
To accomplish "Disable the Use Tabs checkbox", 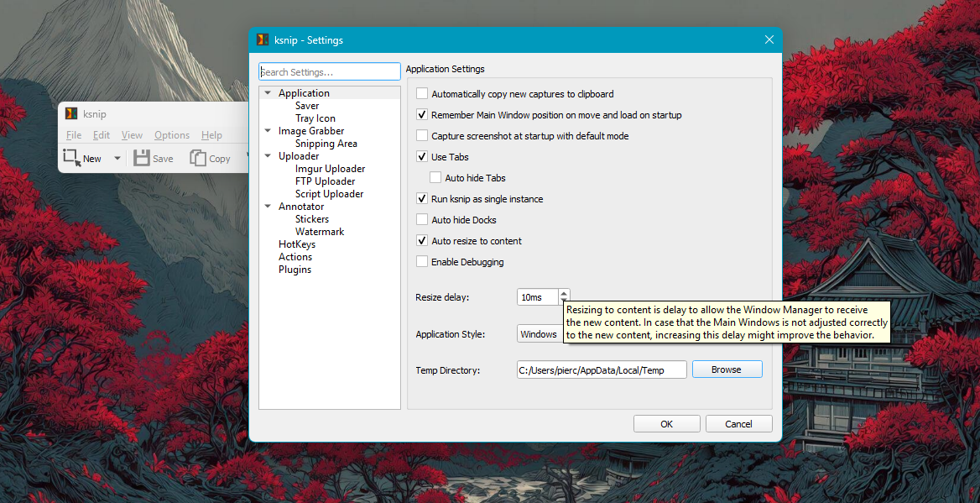I will [x=422, y=156].
